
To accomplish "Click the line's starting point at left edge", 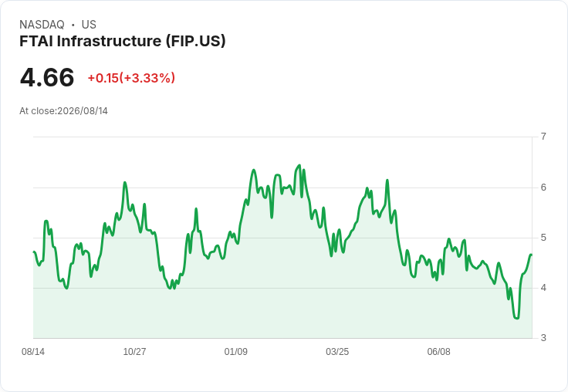I will coord(34,252).
